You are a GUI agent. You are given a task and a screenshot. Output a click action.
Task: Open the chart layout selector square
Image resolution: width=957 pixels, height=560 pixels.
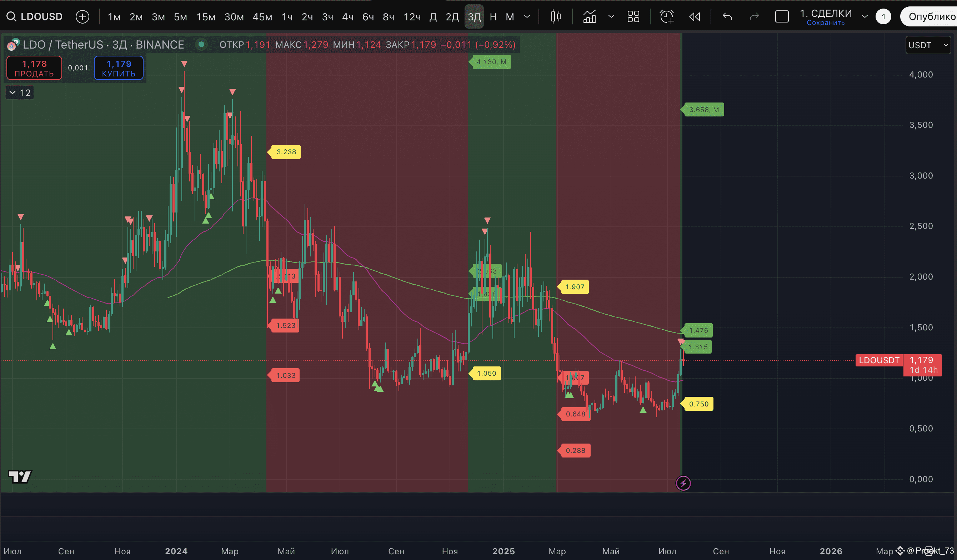coord(782,17)
